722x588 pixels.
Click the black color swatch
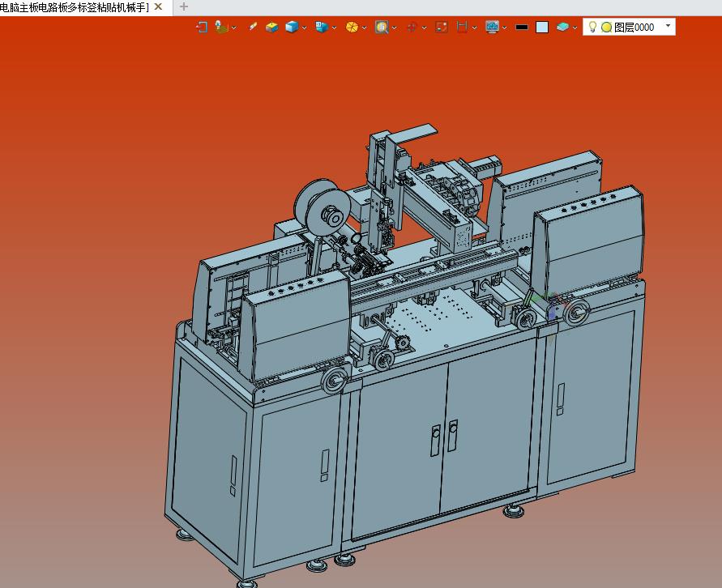[x=522, y=28]
